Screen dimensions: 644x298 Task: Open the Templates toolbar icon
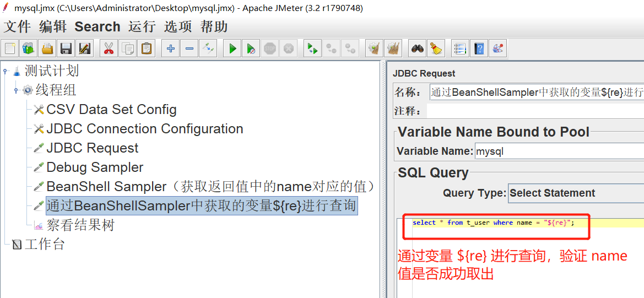click(28, 48)
